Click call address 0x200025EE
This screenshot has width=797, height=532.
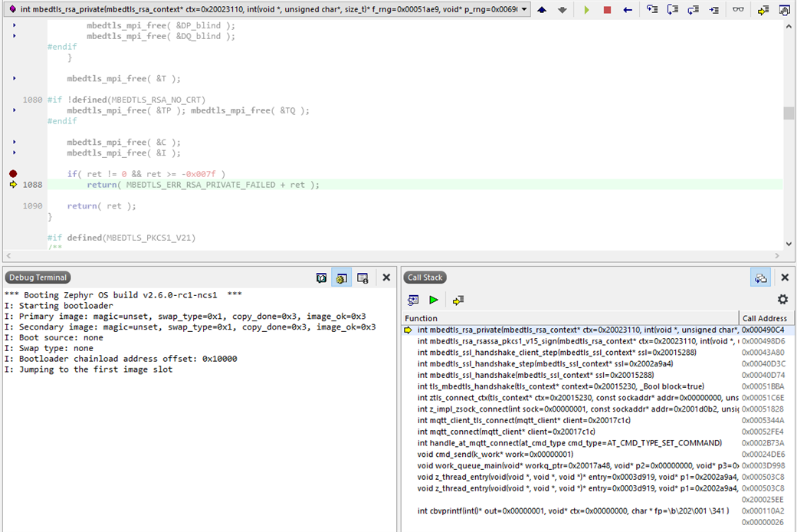point(763,500)
